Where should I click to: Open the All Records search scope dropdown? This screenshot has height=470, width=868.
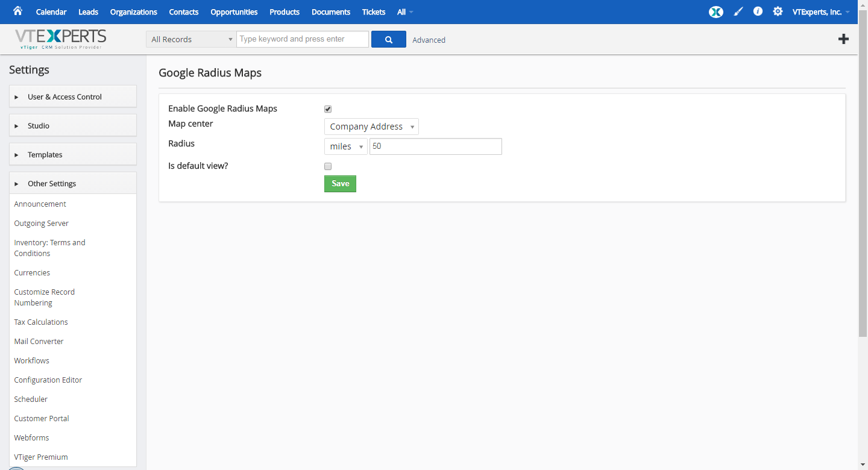[x=191, y=39]
